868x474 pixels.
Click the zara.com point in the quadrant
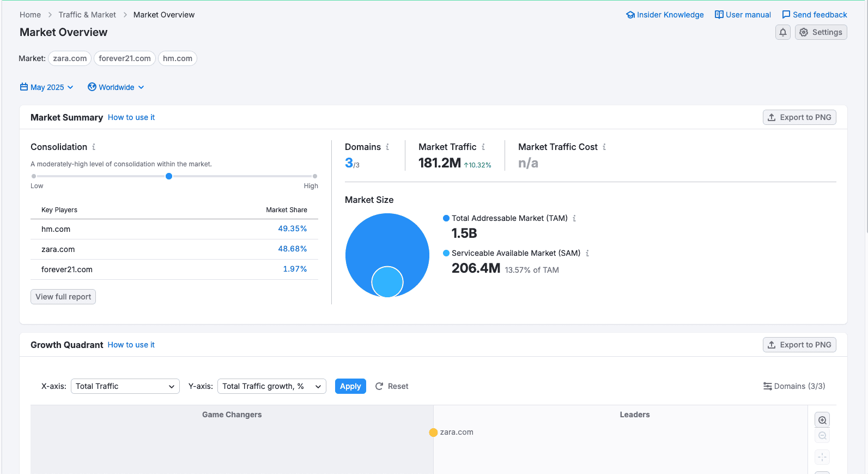tap(433, 433)
